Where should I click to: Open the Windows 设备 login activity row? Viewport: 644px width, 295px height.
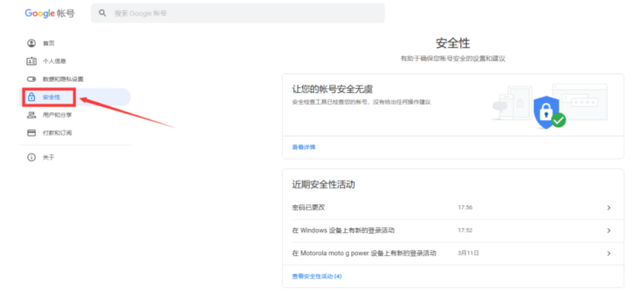(453, 231)
